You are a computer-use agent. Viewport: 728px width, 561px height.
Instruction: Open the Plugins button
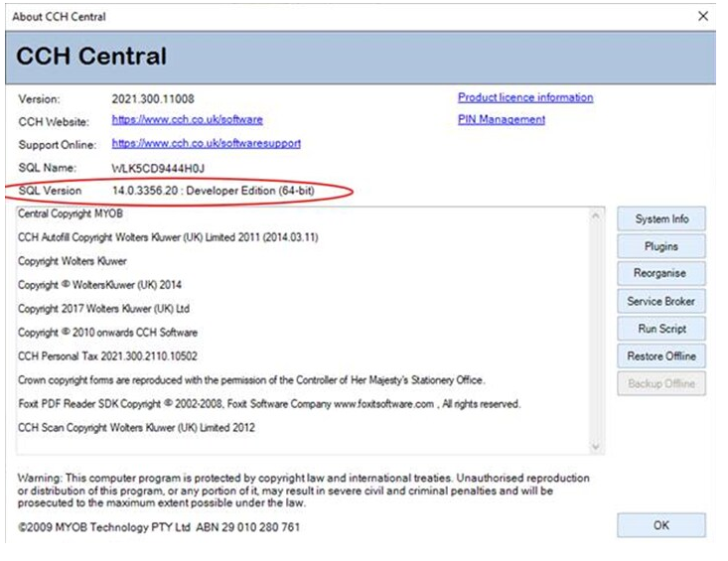660,246
